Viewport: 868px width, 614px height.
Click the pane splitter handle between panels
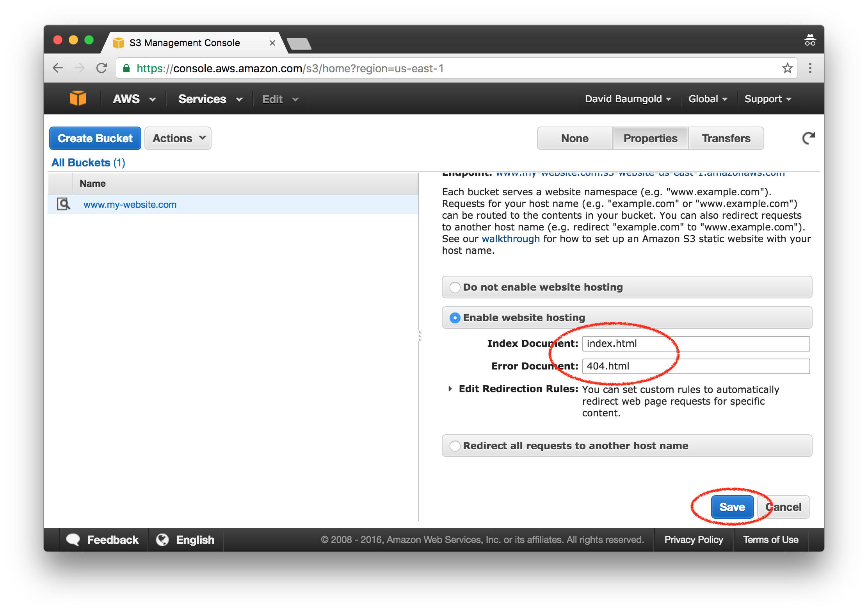coord(420,336)
